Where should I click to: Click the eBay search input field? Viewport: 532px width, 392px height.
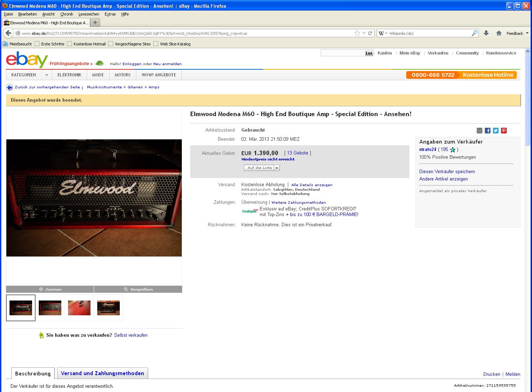tap(342, 53)
